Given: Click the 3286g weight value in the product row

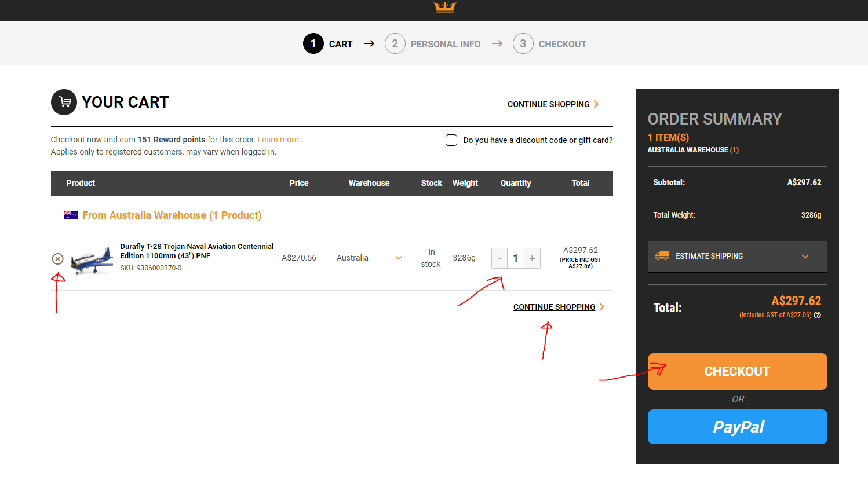Looking at the screenshot, I should [464, 258].
